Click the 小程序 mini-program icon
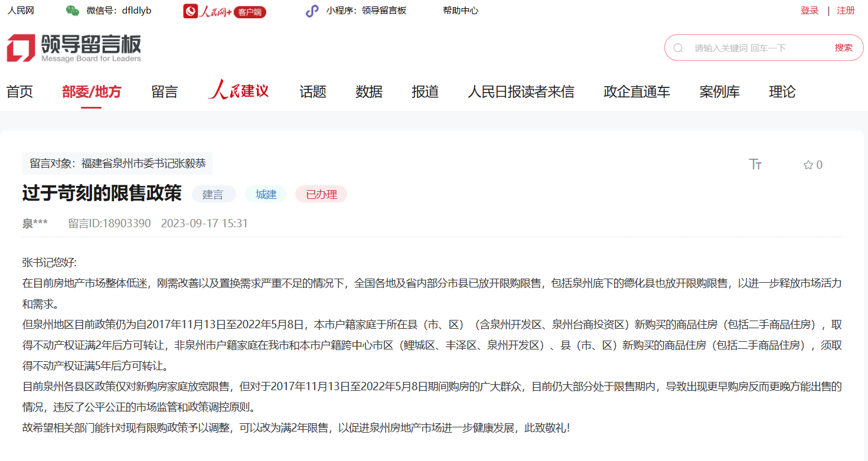This screenshot has height=461, width=868. click(x=311, y=10)
